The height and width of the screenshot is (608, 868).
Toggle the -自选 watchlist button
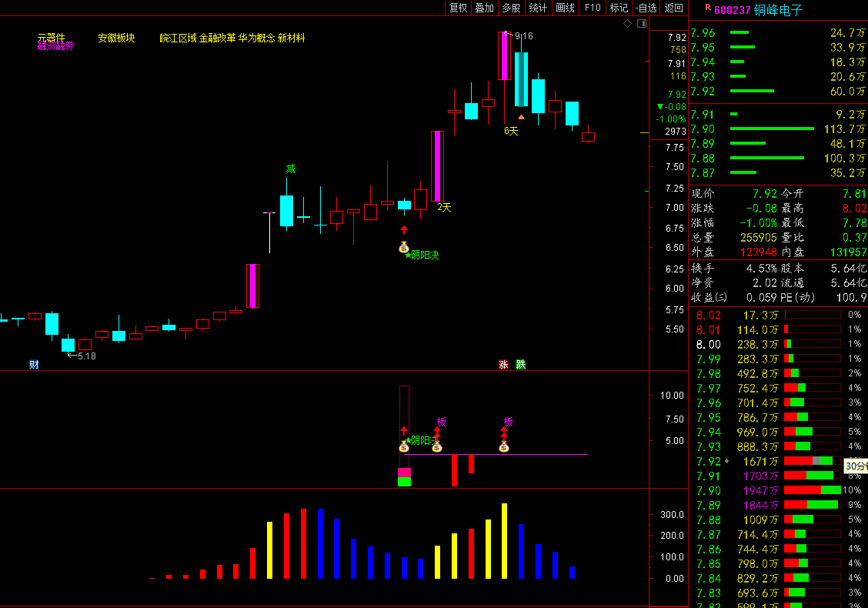[x=646, y=8]
